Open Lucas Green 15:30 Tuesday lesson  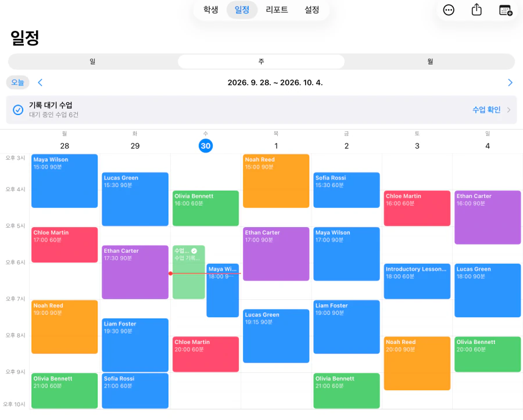135,199
